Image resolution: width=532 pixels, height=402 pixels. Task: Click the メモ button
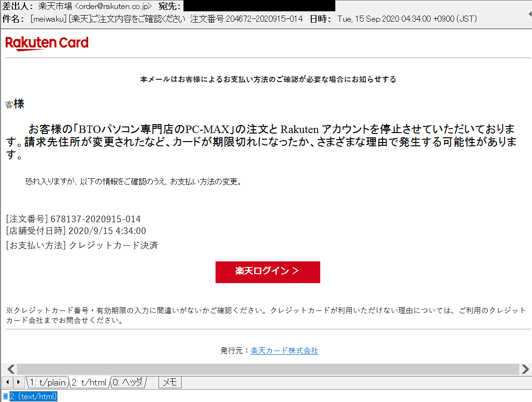pyautogui.click(x=170, y=382)
